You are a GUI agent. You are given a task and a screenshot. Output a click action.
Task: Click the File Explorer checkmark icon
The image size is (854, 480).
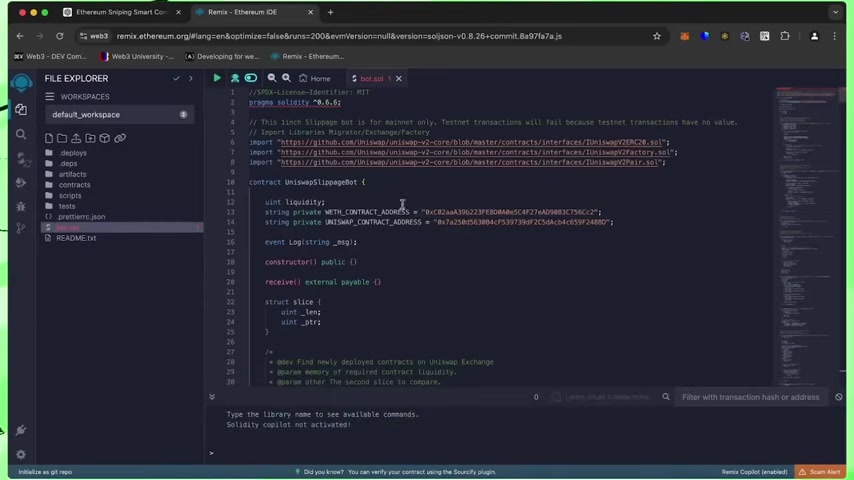[x=176, y=78]
